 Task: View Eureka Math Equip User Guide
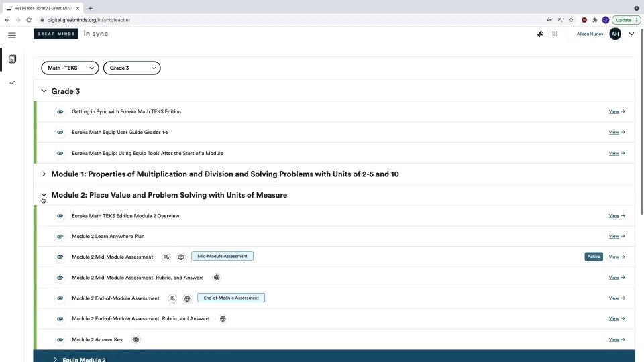pyautogui.click(x=616, y=132)
